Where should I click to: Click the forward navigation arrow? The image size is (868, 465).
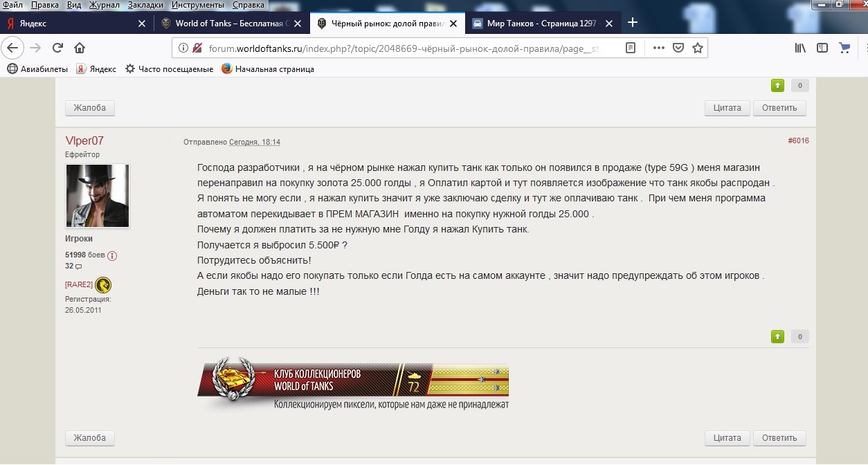click(35, 48)
